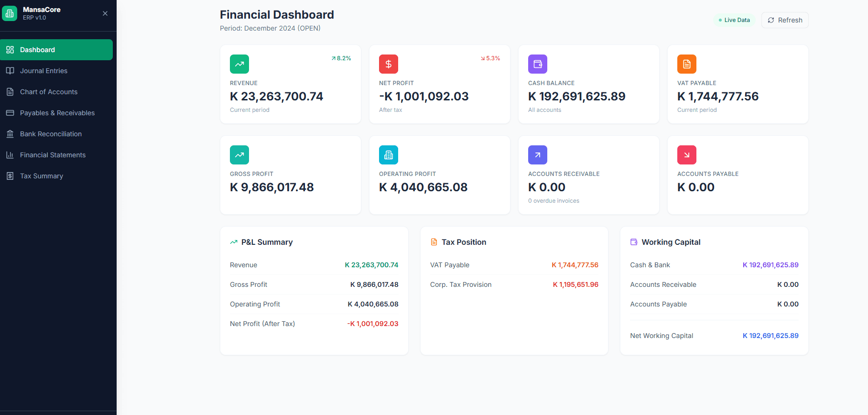The height and width of the screenshot is (415, 868).
Task: Navigate to Payables & Receivables
Action: pyautogui.click(x=56, y=113)
